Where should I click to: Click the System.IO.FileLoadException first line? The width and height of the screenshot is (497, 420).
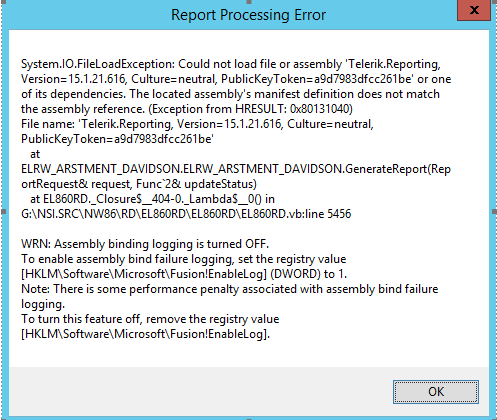231,64
